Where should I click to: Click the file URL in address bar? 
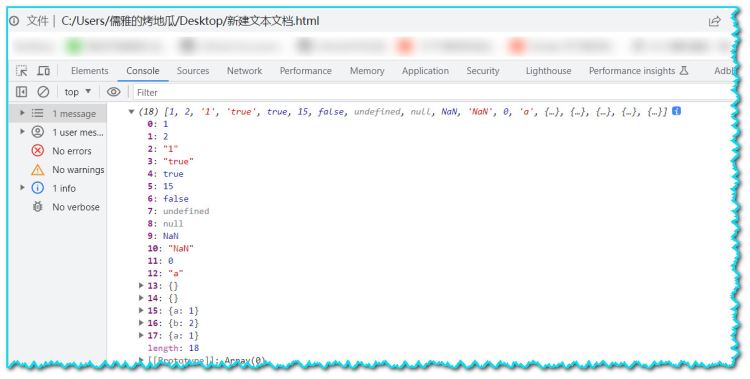[x=190, y=21]
